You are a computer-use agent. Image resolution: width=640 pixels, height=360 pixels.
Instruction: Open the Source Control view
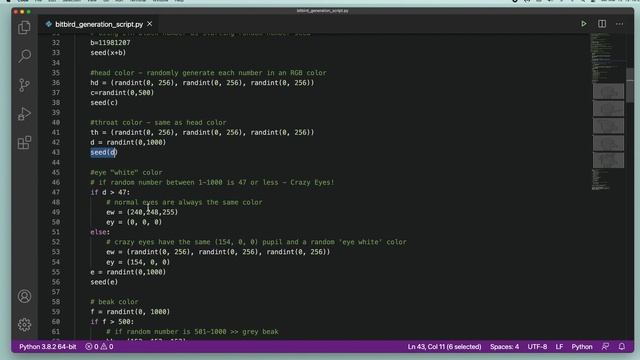(x=24, y=85)
